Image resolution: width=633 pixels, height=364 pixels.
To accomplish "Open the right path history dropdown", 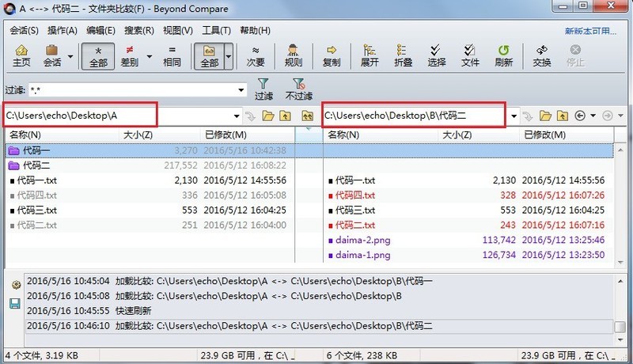I will tap(514, 116).
